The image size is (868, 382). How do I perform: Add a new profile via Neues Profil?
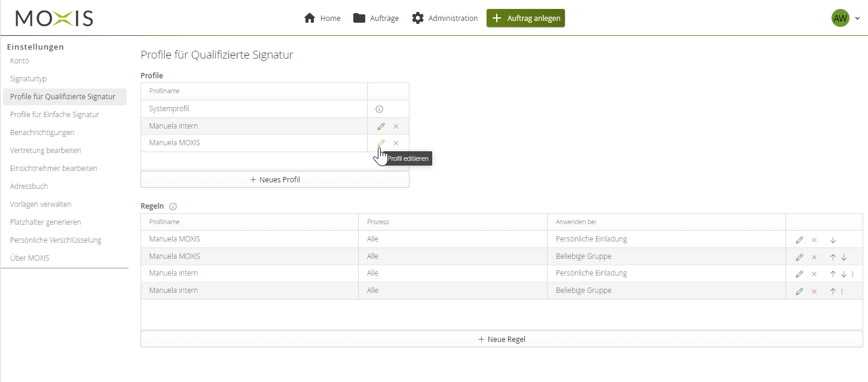pyautogui.click(x=275, y=179)
